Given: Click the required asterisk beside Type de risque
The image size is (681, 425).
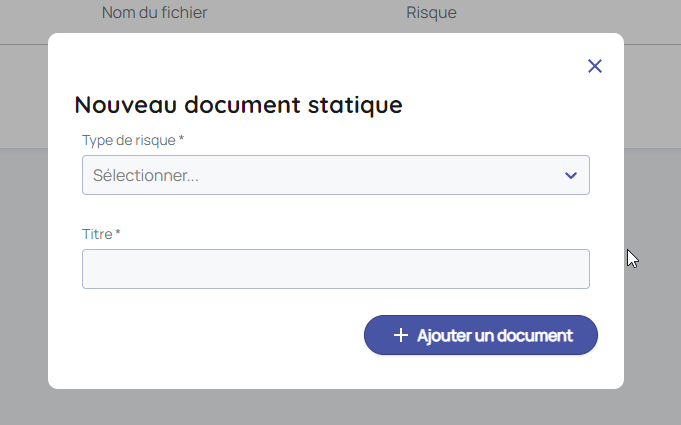Looking at the screenshot, I should 181,139.
